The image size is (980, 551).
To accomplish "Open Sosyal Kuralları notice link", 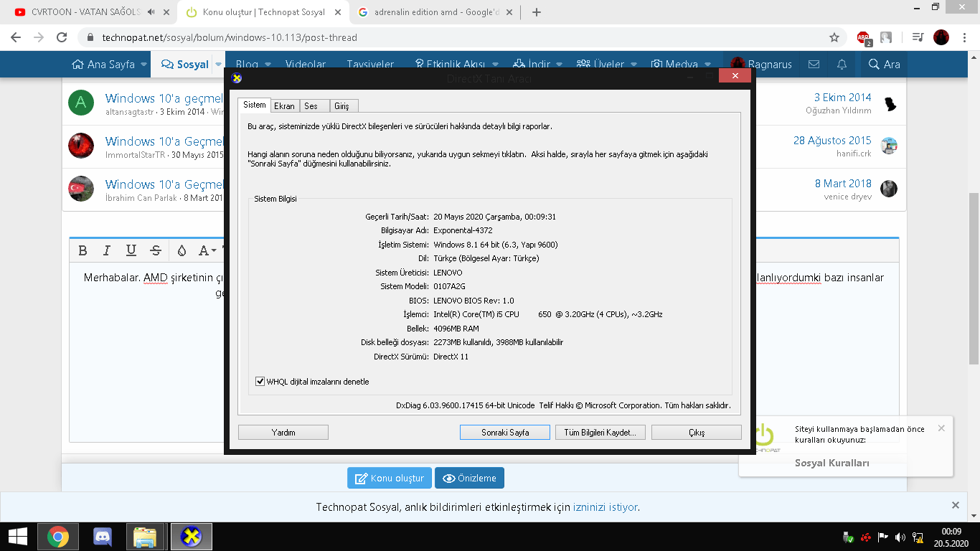I will click(x=832, y=463).
